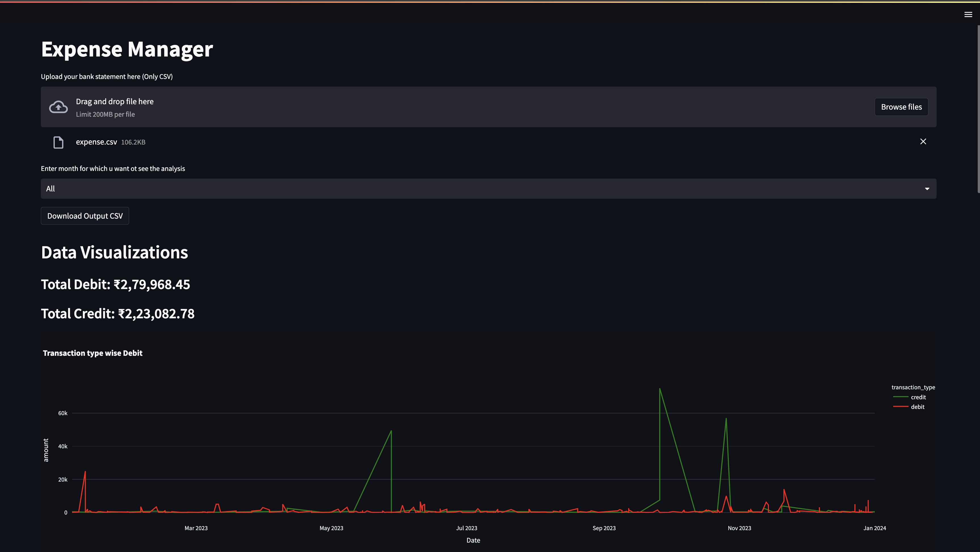This screenshot has width=980, height=552.
Task: Click the Transaction type wise Debit title
Action: pyautogui.click(x=92, y=353)
